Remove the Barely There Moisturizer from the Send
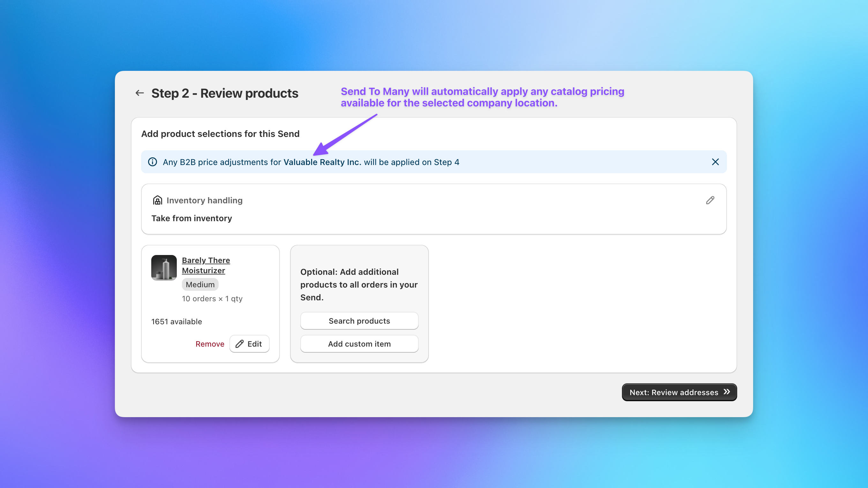Image resolution: width=868 pixels, height=488 pixels. pos(210,344)
